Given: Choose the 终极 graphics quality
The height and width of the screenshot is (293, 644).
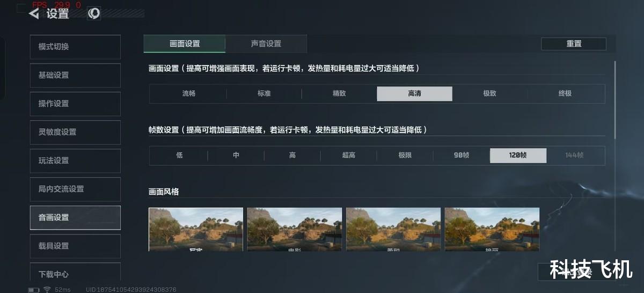Looking at the screenshot, I should [x=565, y=93].
